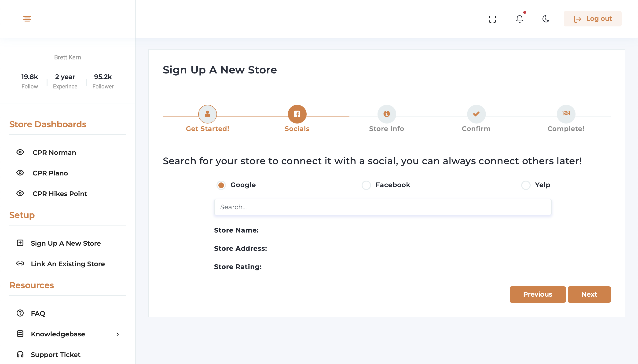This screenshot has width=638, height=364.
Task: Open the Knowledgebase menu item
Action: click(x=58, y=334)
